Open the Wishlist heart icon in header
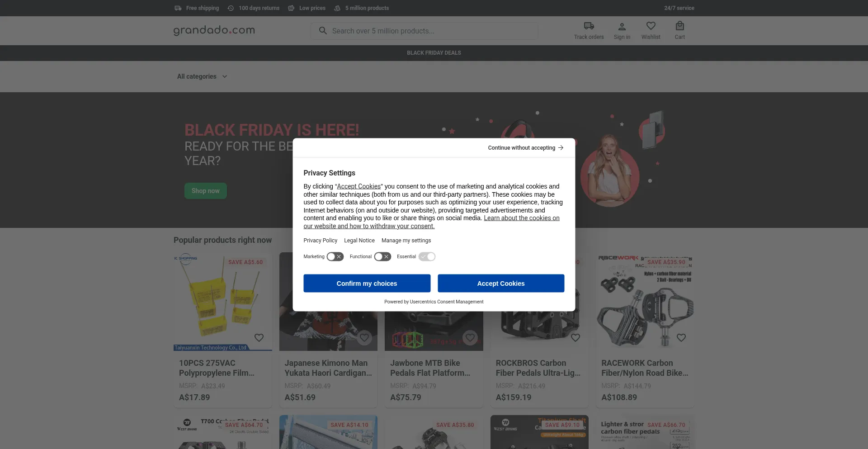868x449 pixels. coord(651,26)
